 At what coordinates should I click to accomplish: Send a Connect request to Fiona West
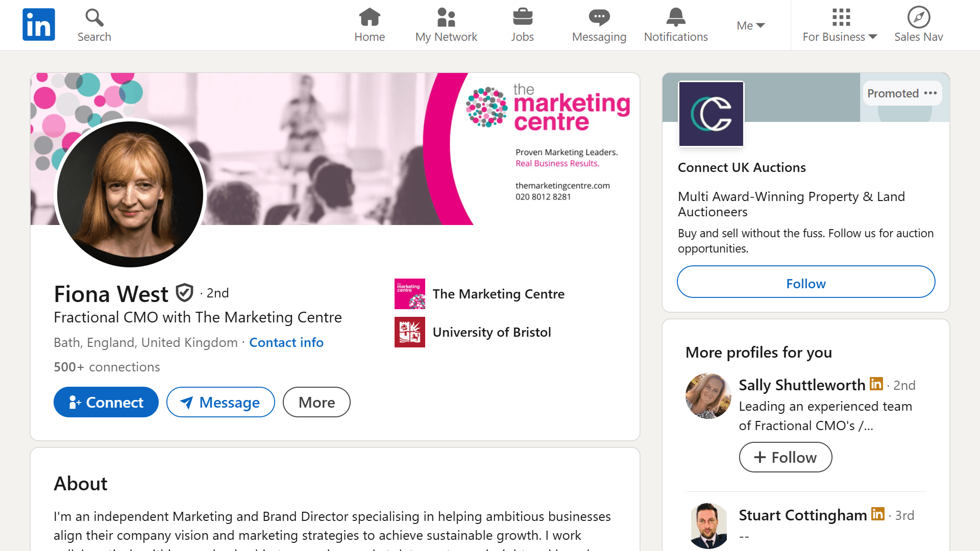tap(106, 402)
